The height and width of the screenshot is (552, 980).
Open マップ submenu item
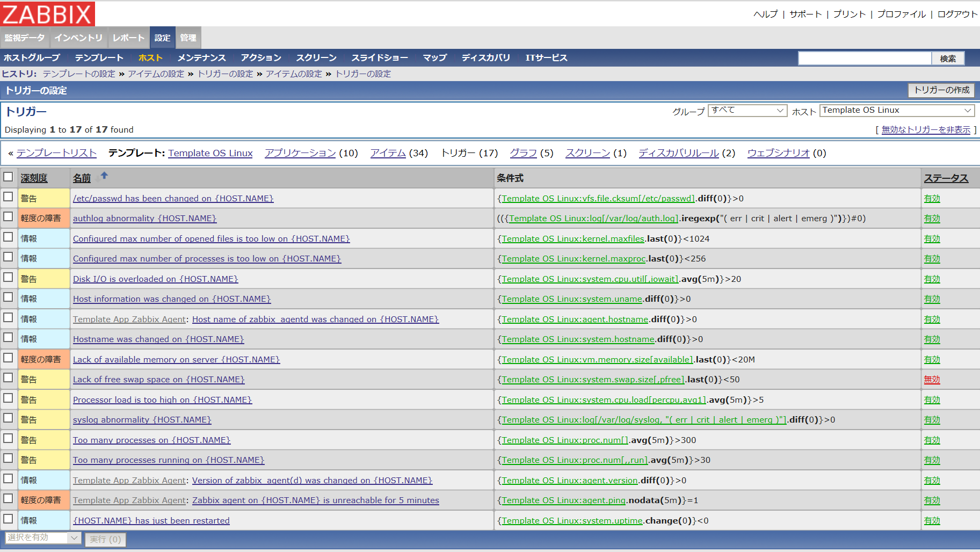click(x=435, y=57)
